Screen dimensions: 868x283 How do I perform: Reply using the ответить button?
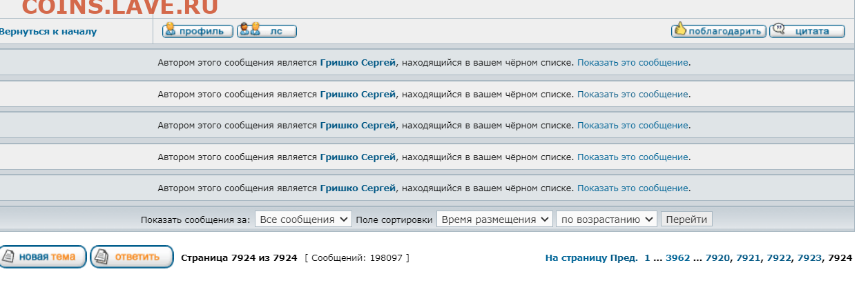tap(132, 257)
